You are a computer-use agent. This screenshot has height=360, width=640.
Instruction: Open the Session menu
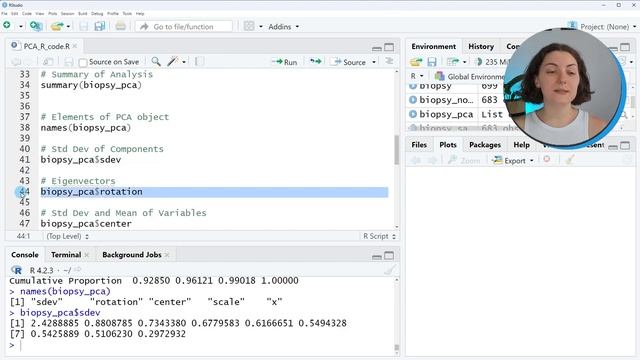point(68,13)
